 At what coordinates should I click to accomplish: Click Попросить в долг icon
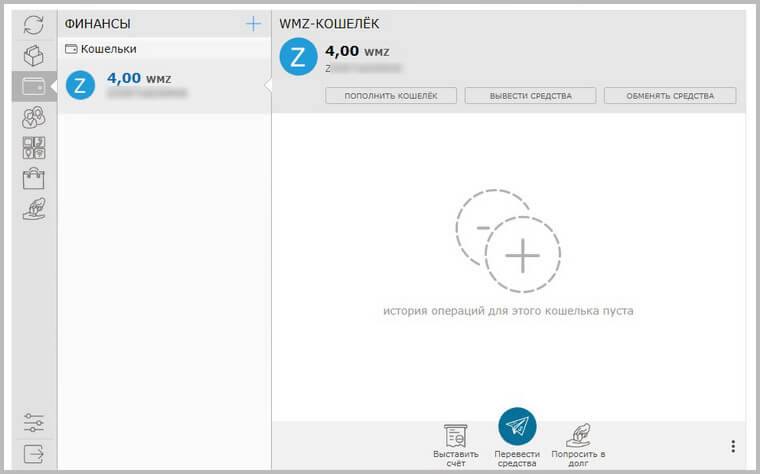[x=578, y=445]
